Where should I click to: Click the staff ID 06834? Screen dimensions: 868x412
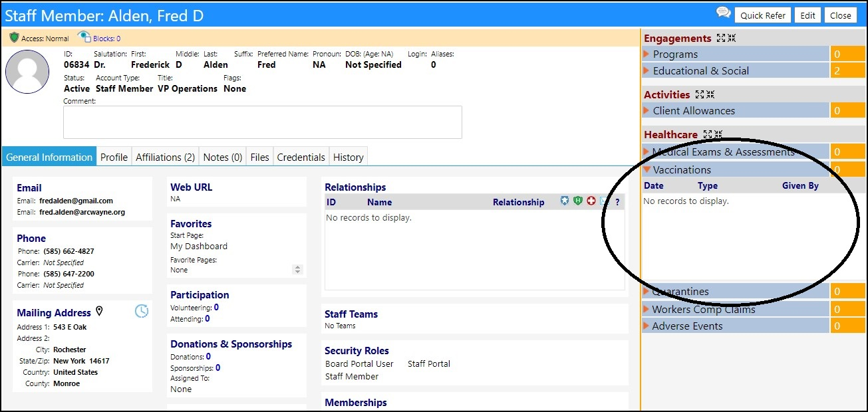[x=76, y=64]
